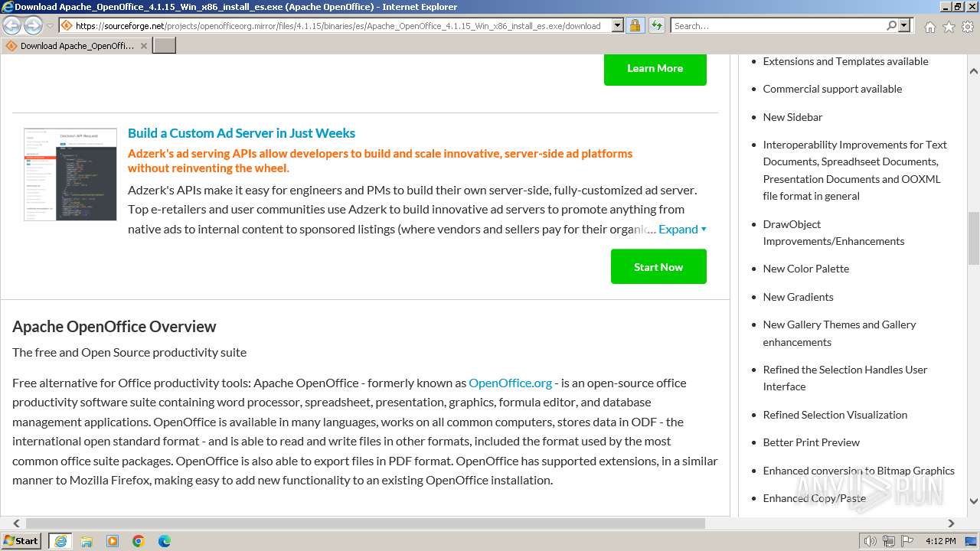Click the Refresh page icon

tap(656, 25)
